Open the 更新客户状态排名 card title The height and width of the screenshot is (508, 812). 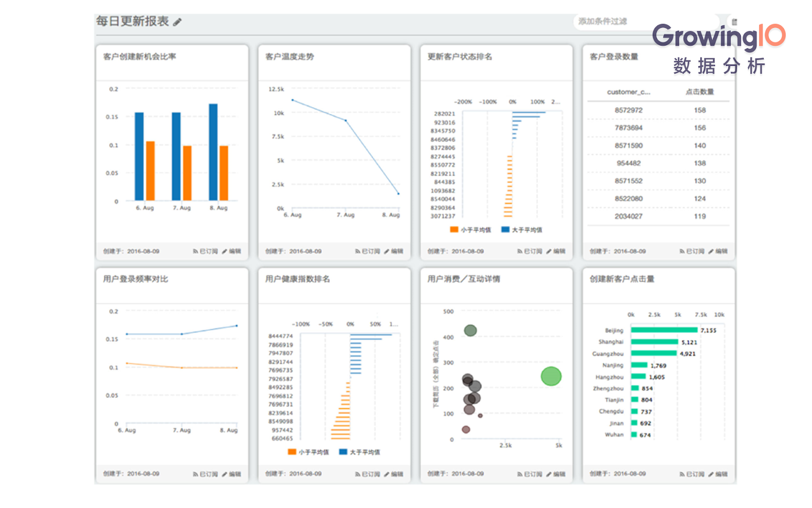(x=460, y=56)
